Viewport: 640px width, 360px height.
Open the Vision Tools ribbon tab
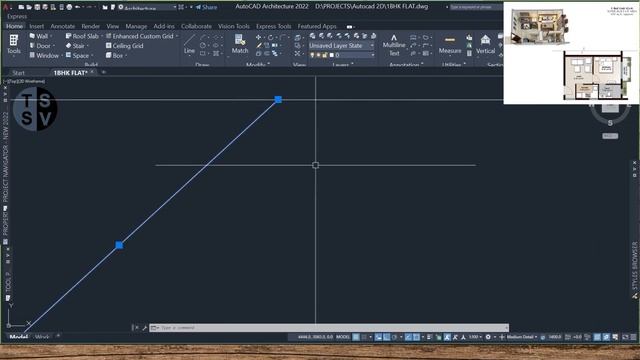coord(233,26)
